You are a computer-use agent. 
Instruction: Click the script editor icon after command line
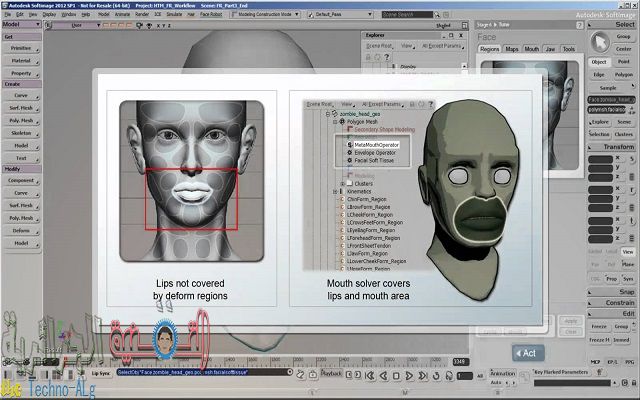pyautogui.click(x=300, y=374)
